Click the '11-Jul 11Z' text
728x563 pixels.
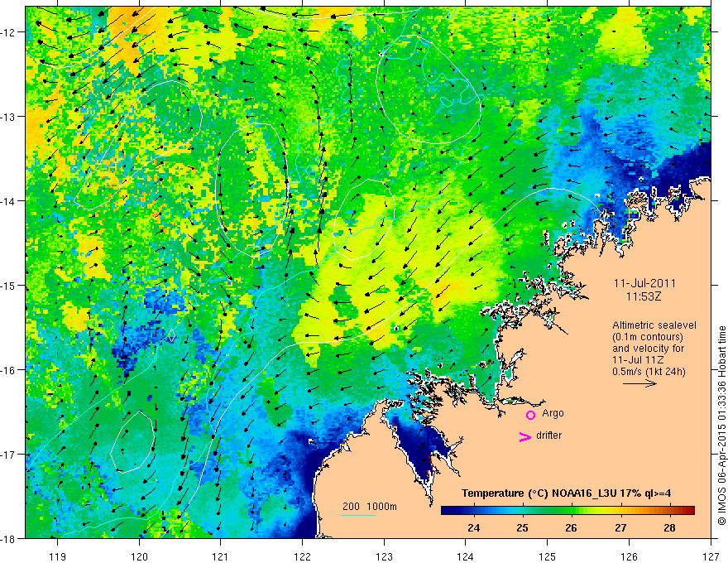point(638,360)
